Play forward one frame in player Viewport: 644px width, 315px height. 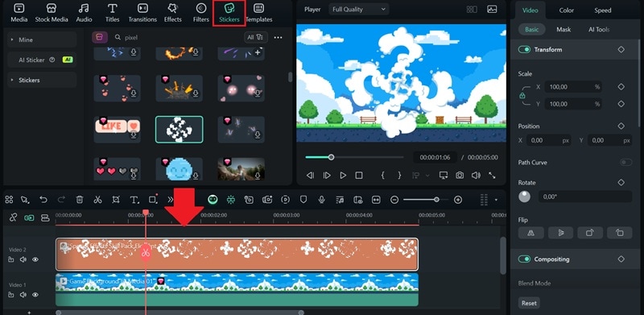tap(327, 175)
